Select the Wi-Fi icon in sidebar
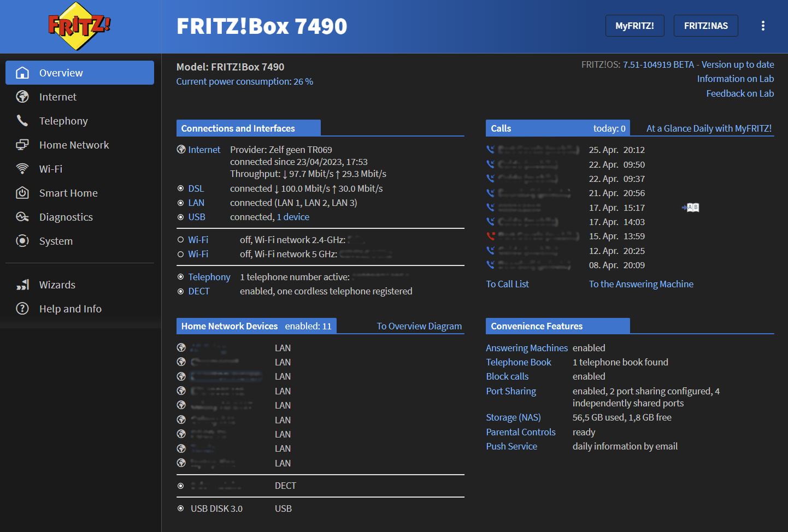The height and width of the screenshot is (532, 788). click(22, 169)
